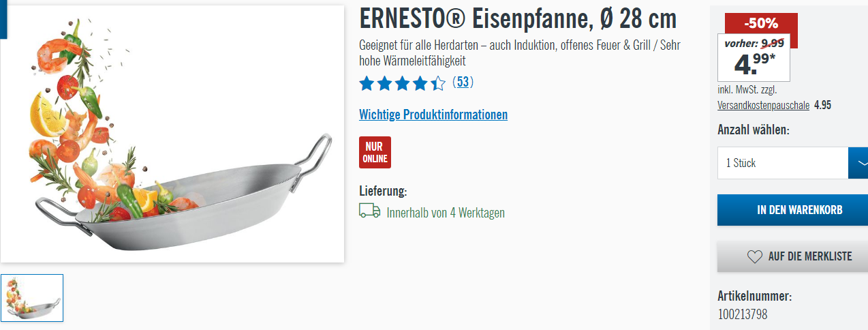Image resolution: width=868 pixels, height=330 pixels.
Task: Click the large pan product image
Action: pos(172,134)
